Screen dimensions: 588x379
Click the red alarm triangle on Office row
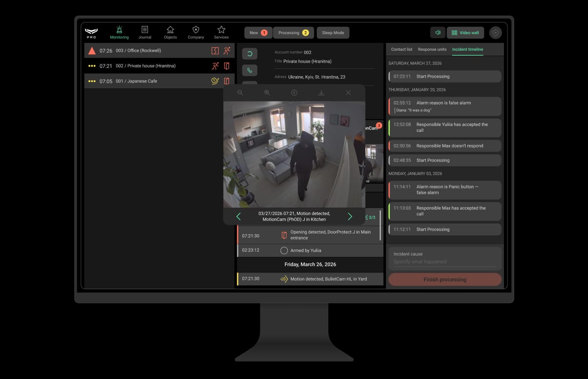92,50
